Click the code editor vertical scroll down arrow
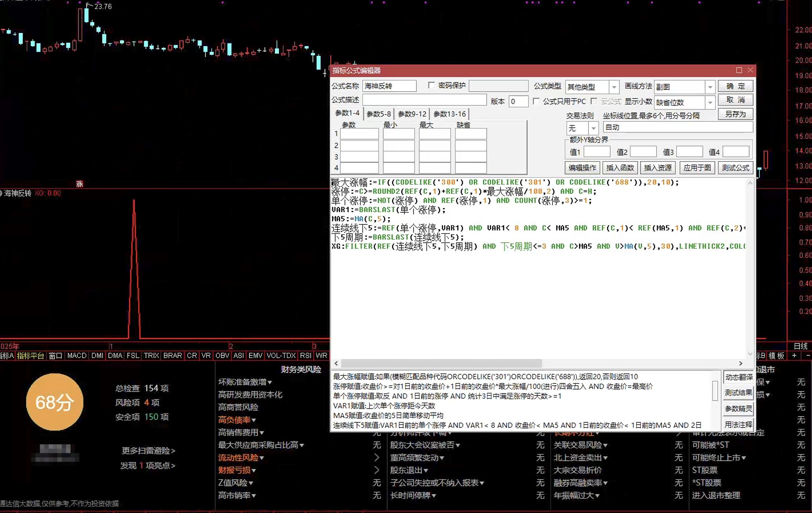812x513 pixels. coord(750,354)
